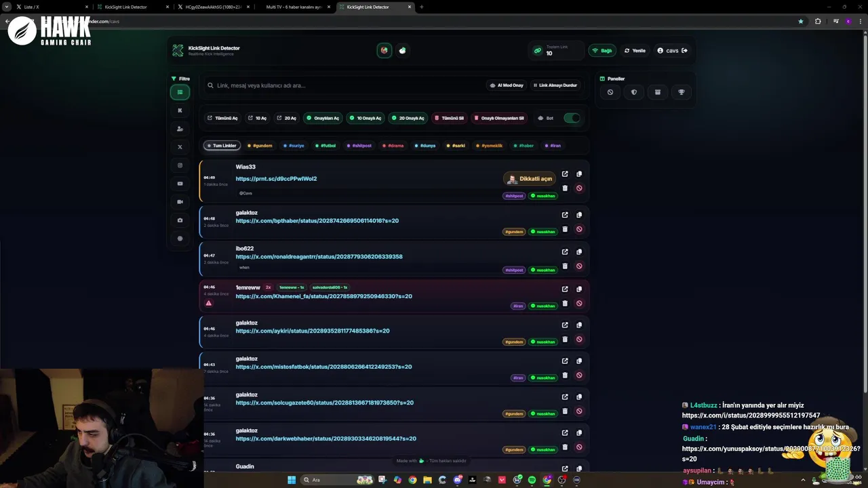Switch to the Liste / X browser tab
Image resolution: width=868 pixels, height=488 pixels.
click(51, 7)
